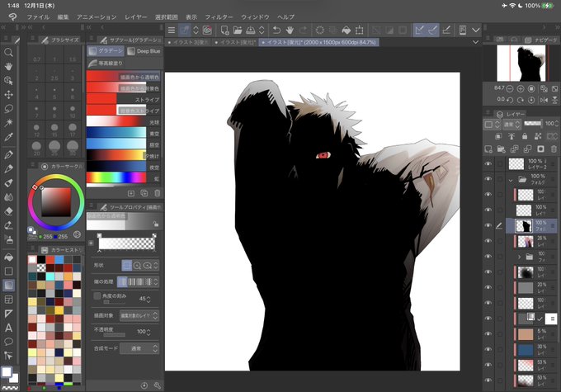Select the ストライプ gradient preset
This screenshot has width=561, height=392.
click(x=123, y=99)
